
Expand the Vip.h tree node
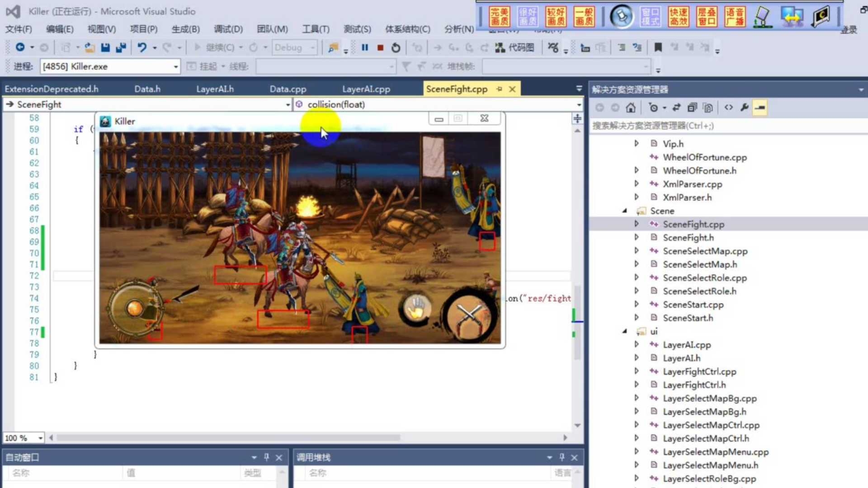[637, 143]
